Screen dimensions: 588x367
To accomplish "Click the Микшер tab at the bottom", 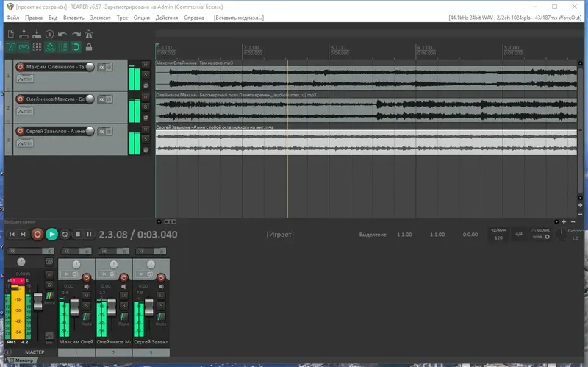I will (x=21, y=360).
